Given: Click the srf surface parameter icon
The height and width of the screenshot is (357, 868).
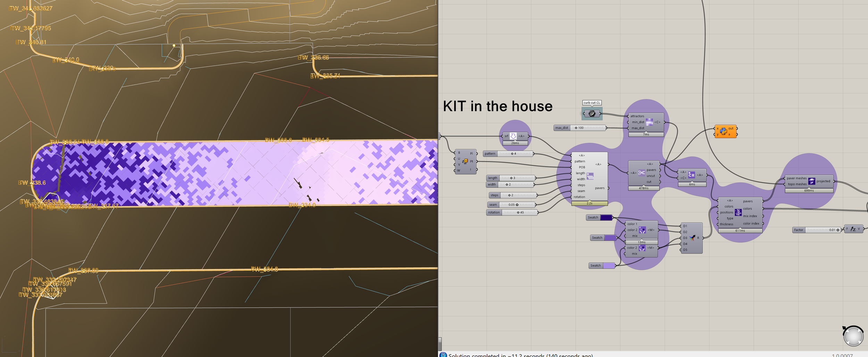Looking at the screenshot, I should tap(513, 136).
